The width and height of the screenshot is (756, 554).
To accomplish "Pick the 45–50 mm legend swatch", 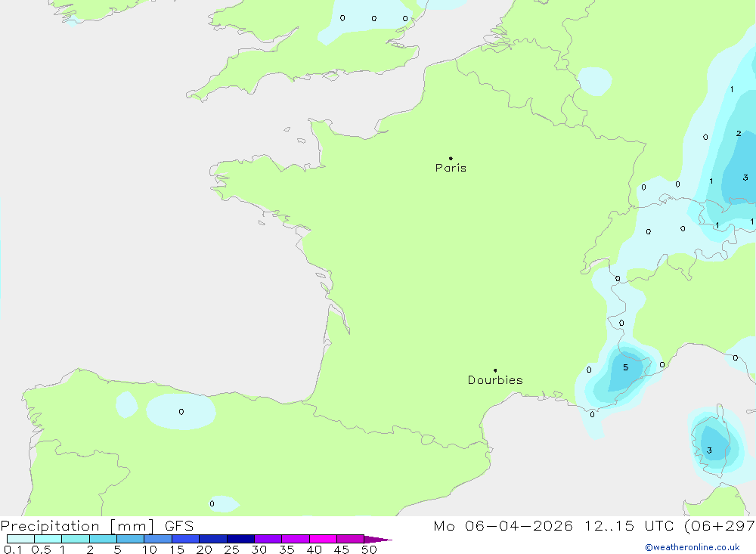I will click(x=350, y=539).
